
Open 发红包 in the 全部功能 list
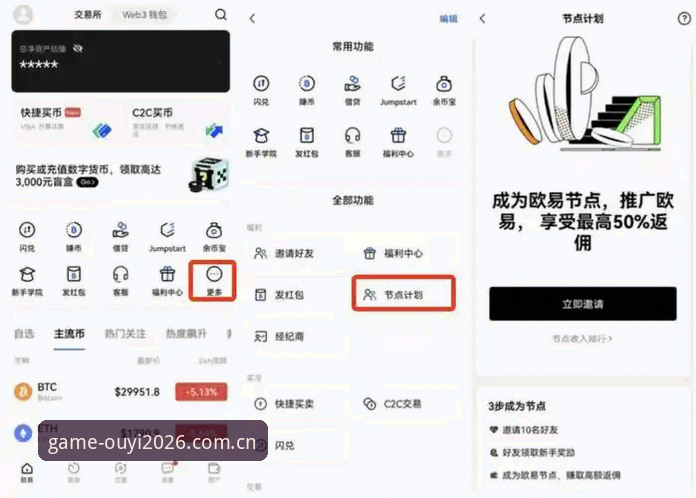[279, 295]
